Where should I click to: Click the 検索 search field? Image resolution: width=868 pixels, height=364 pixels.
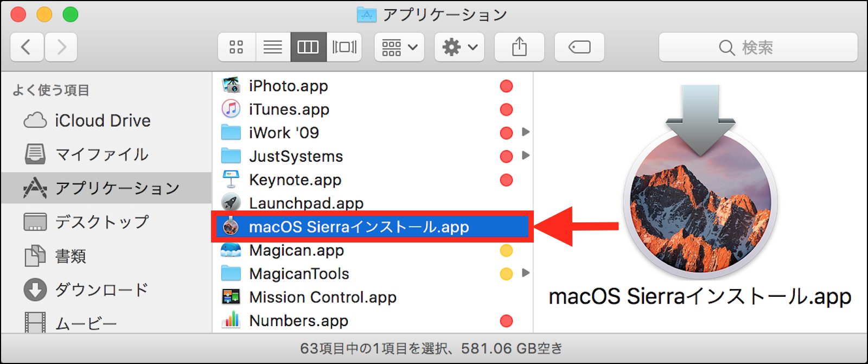758,47
